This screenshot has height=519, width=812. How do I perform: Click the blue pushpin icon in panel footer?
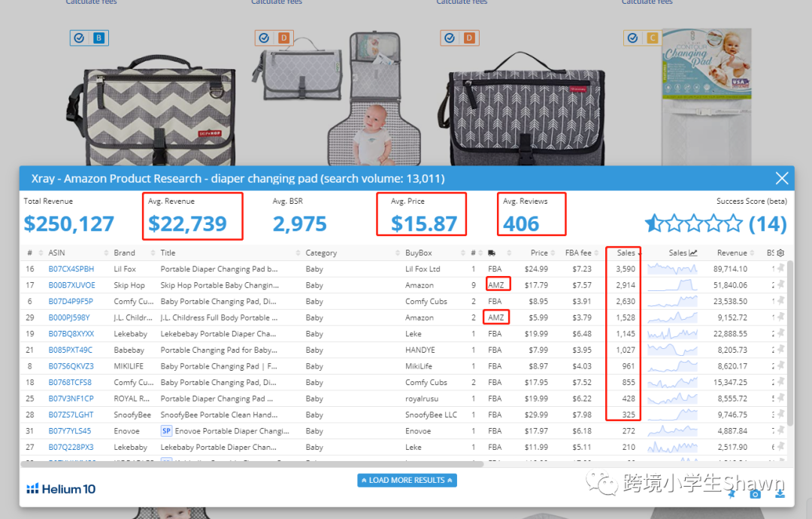pyautogui.click(x=732, y=494)
